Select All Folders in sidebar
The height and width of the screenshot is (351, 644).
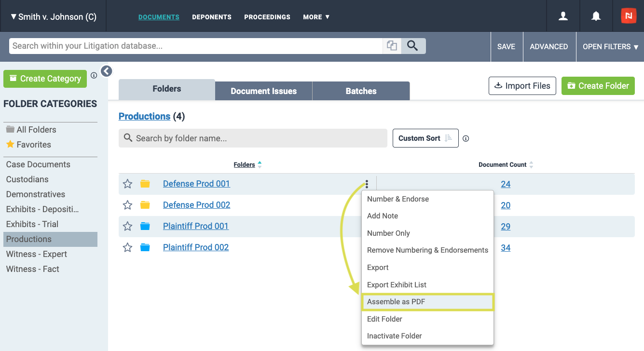pos(31,130)
